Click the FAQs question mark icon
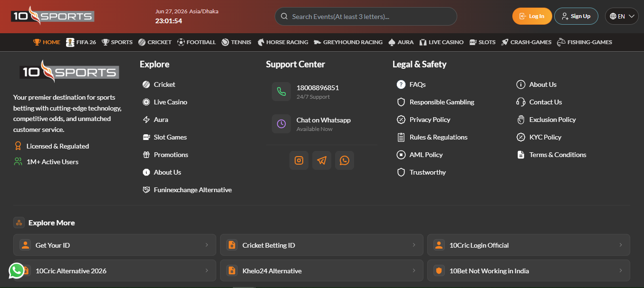Screen dimensions: 644x288 click(401, 84)
